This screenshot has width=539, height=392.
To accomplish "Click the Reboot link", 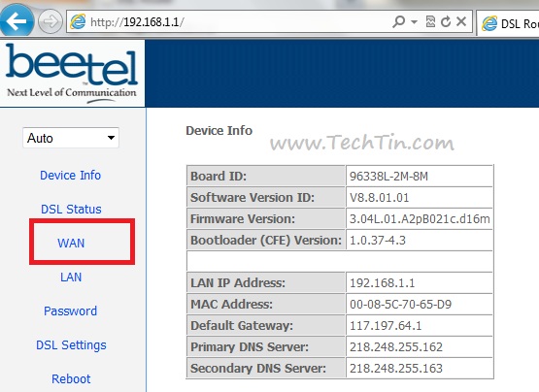I will point(71,379).
